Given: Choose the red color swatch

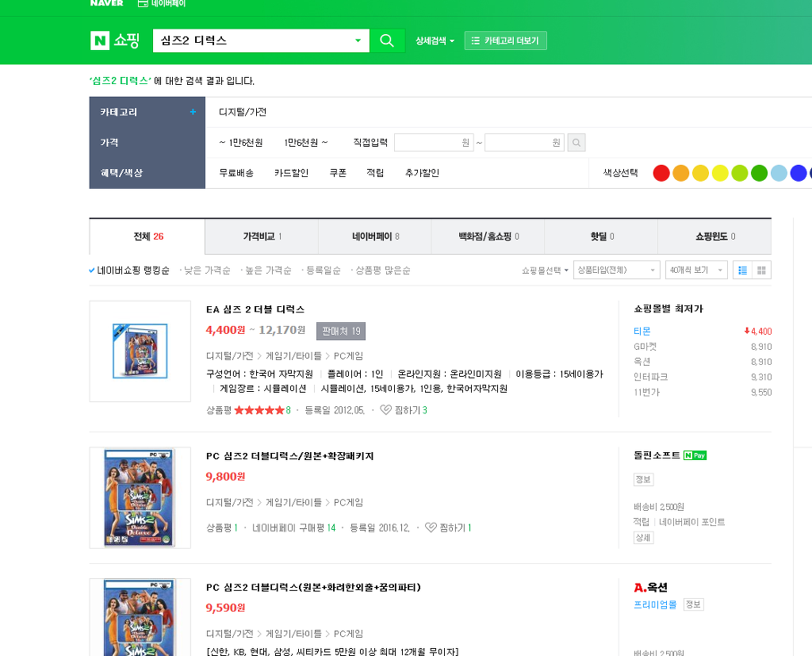Looking at the screenshot, I should coord(661,173).
